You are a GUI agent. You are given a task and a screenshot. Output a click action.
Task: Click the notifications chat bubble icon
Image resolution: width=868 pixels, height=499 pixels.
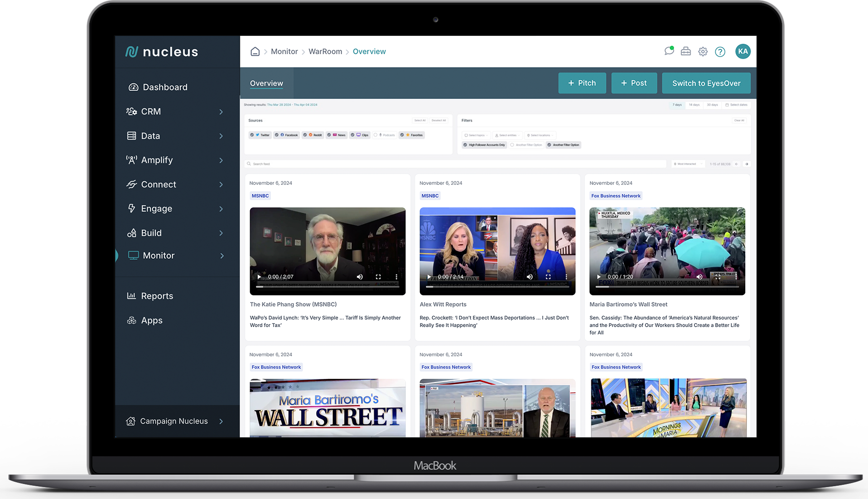pos(669,51)
